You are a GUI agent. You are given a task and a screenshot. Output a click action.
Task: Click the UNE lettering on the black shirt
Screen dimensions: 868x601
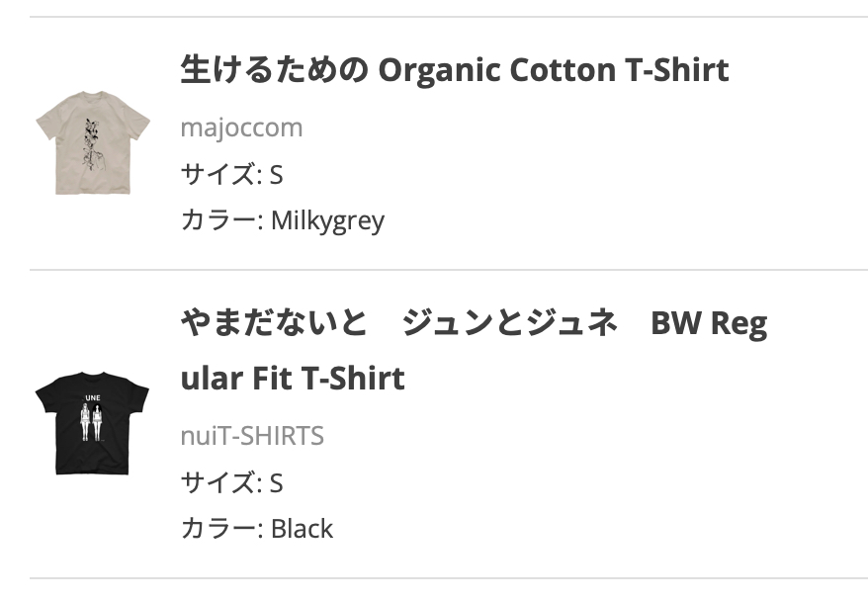pos(92,398)
